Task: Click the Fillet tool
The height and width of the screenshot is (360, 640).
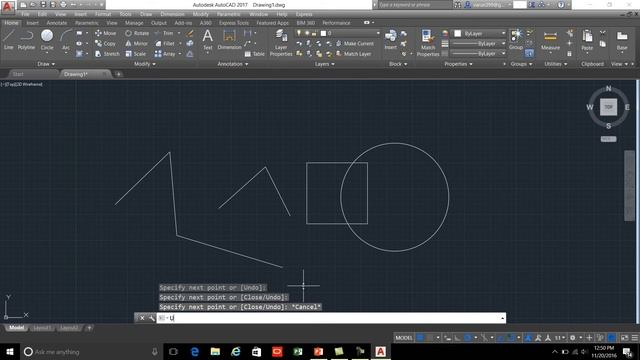Action: pyautogui.click(x=165, y=43)
